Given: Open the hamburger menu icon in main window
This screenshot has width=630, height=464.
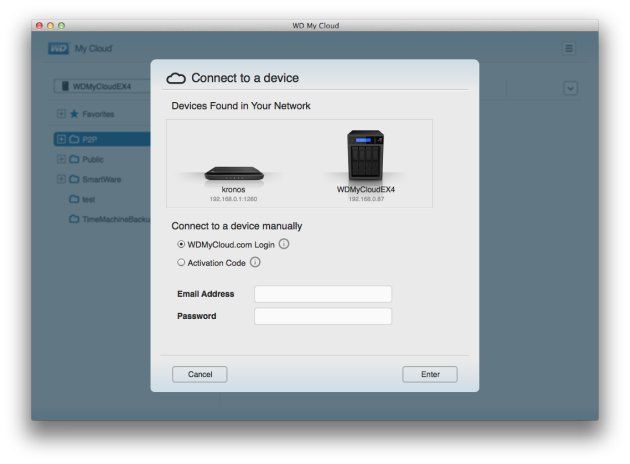Looking at the screenshot, I should (569, 48).
